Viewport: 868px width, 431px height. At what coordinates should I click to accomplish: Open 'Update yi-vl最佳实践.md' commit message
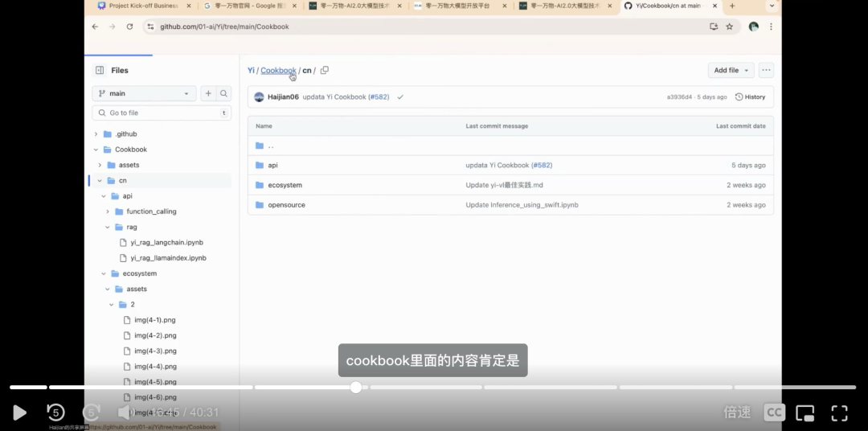504,185
